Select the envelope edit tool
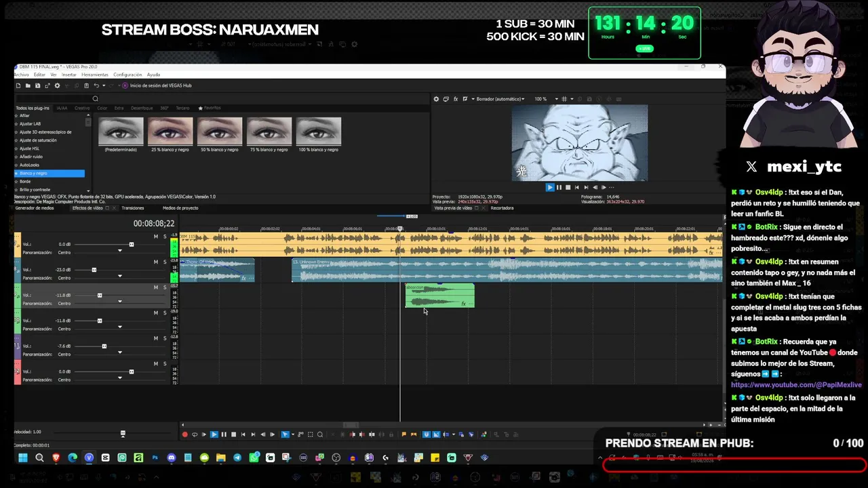The width and height of the screenshot is (868, 488). pos(300,434)
